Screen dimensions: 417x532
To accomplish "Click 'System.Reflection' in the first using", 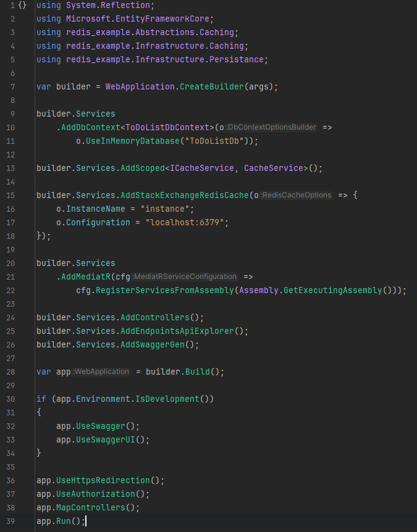I will 108,5.
